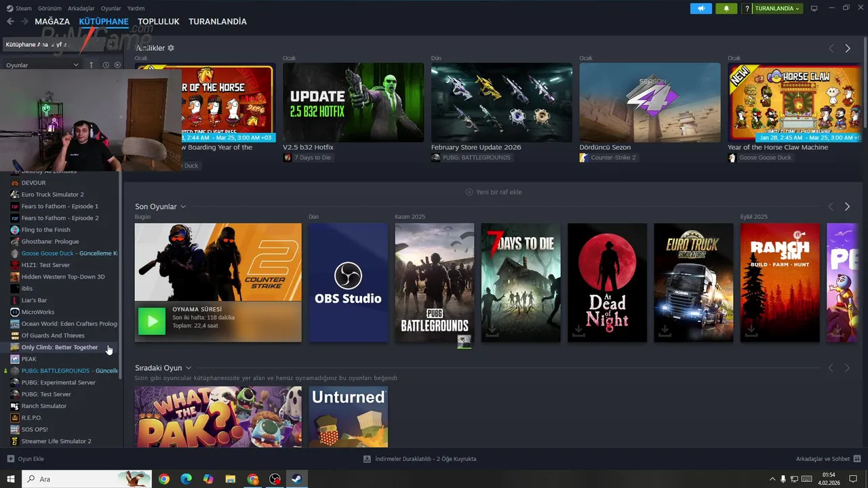Click the plus icon beside Oyun Ekle

(10, 459)
